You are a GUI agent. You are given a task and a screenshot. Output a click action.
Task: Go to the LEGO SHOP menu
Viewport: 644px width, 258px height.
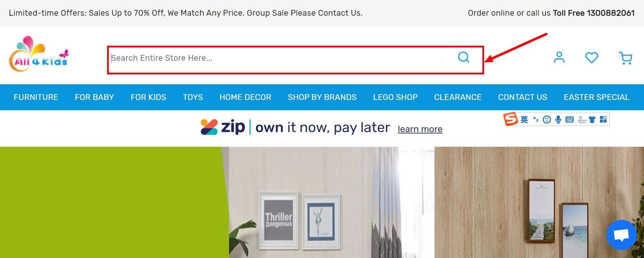tap(395, 97)
